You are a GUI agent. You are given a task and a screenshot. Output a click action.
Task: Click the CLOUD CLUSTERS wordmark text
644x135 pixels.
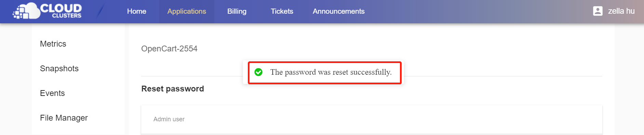[x=61, y=11]
